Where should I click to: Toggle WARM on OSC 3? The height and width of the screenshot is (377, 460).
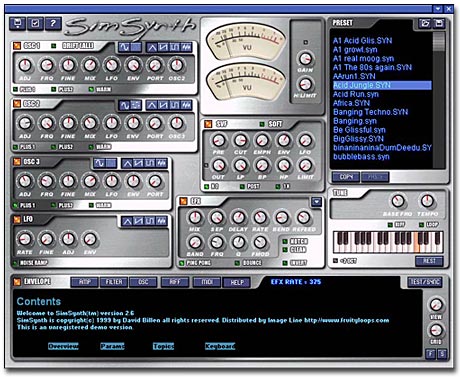91,205
